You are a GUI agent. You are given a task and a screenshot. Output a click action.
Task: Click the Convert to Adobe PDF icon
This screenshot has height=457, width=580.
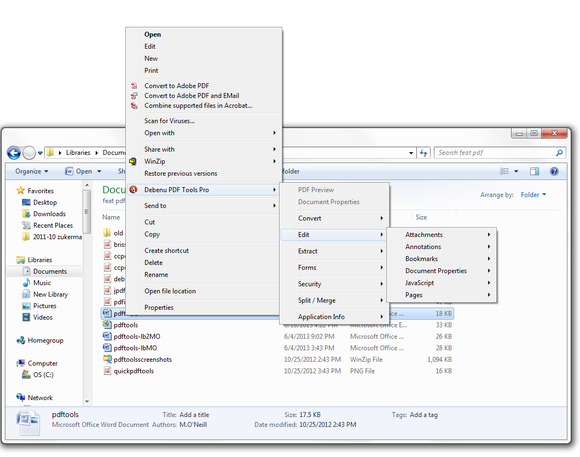pos(134,86)
